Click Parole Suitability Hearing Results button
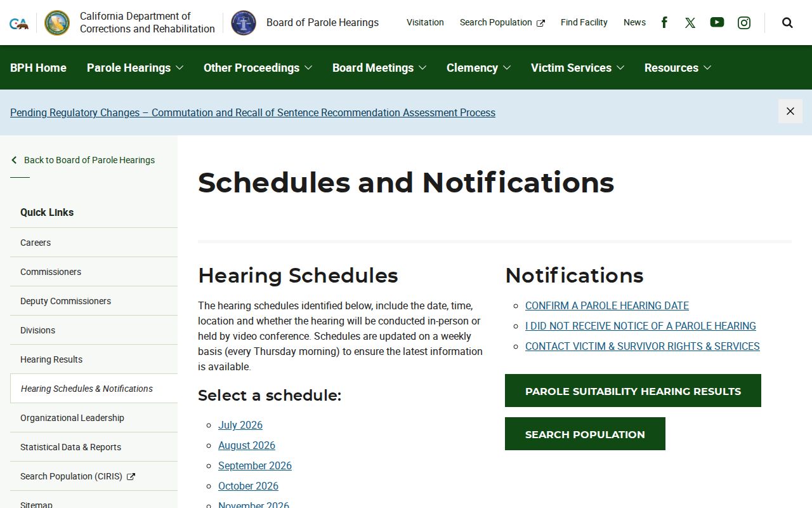The image size is (812, 508). (x=633, y=391)
